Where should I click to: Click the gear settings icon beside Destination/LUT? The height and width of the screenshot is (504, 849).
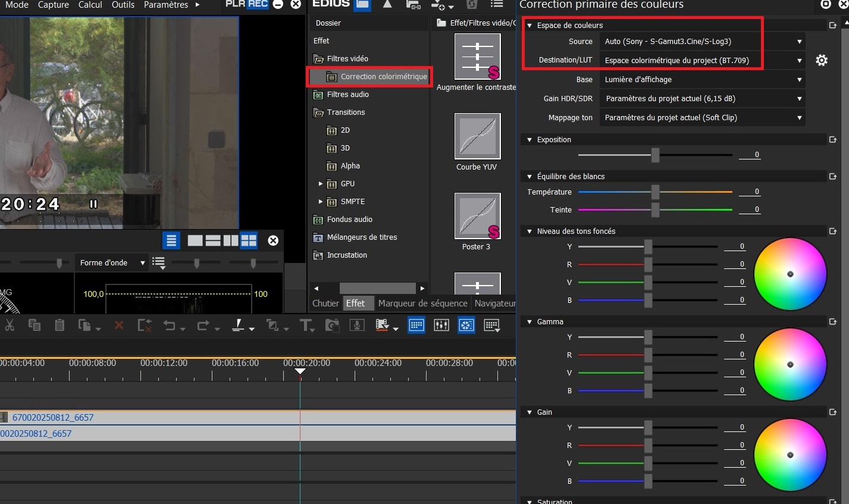(x=822, y=60)
